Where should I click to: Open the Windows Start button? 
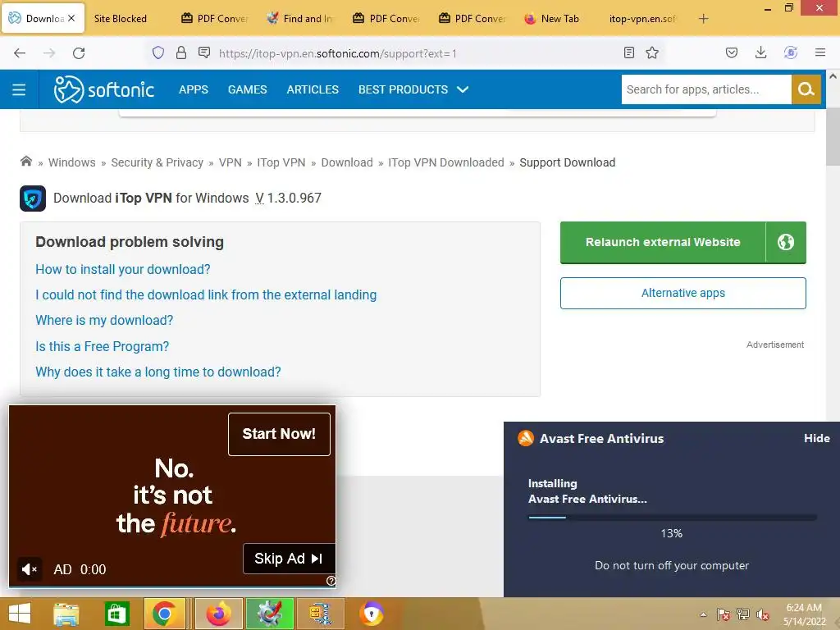point(20,614)
